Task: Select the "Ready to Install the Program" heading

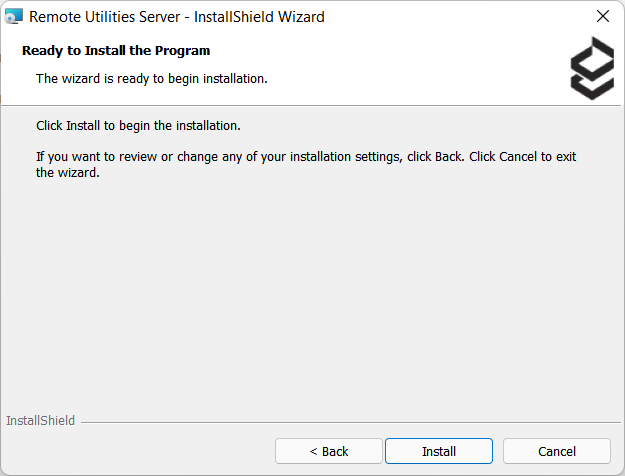Action: tap(116, 50)
